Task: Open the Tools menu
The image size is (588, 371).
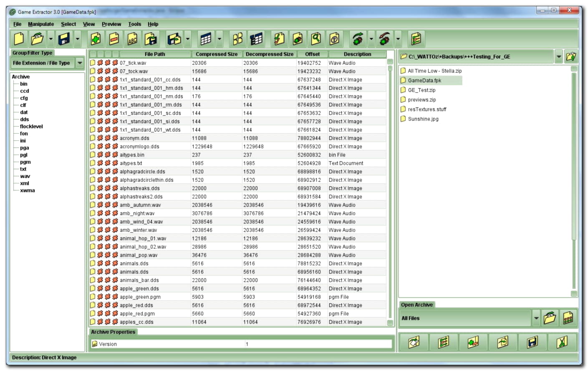Action: pos(134,24)
